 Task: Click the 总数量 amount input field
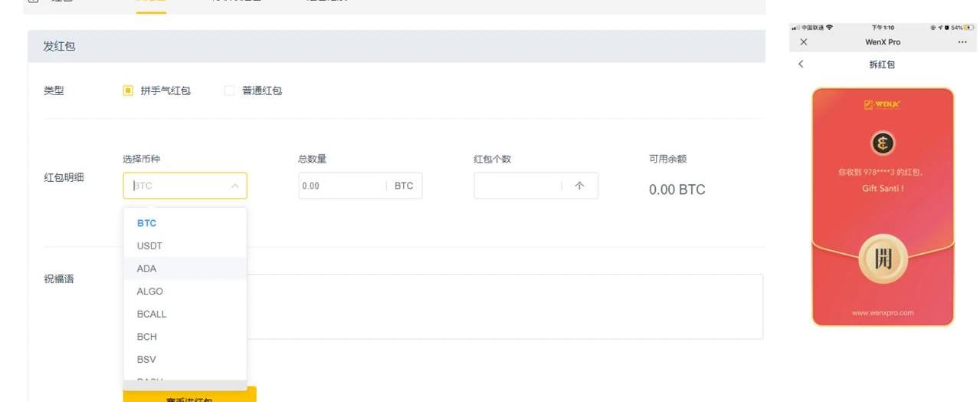(x=342, y=186)
